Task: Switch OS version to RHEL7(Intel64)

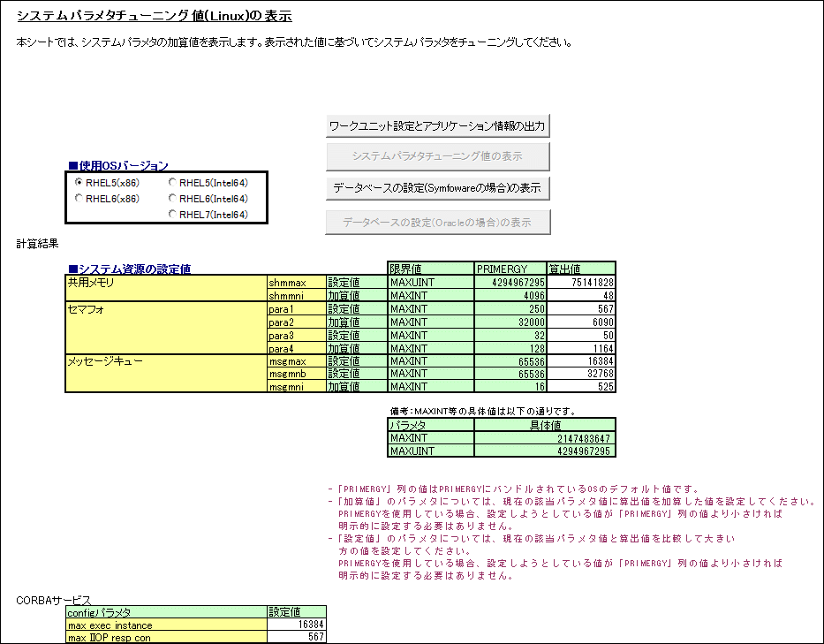Action: pyautogui.click(x=173, y=215)
